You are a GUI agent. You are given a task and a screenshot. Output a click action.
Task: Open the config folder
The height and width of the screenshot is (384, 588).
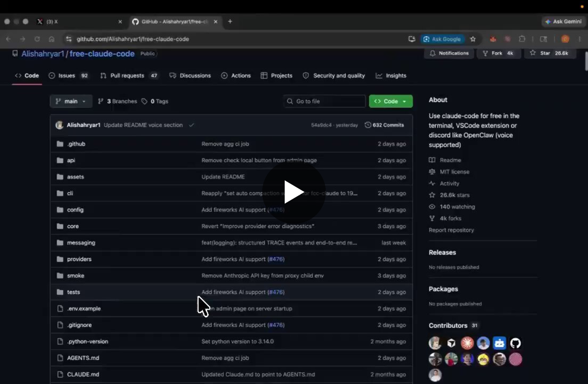point(75,209)
